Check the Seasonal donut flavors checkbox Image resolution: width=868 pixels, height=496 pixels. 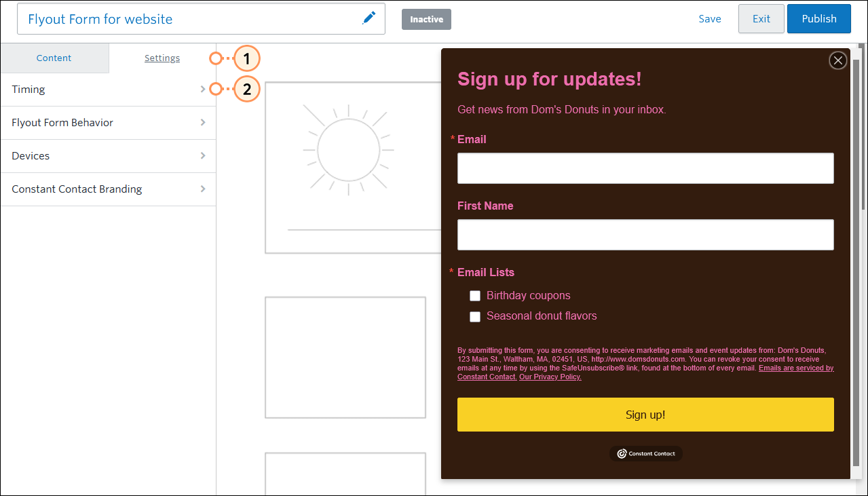click(x=475, y=317)
